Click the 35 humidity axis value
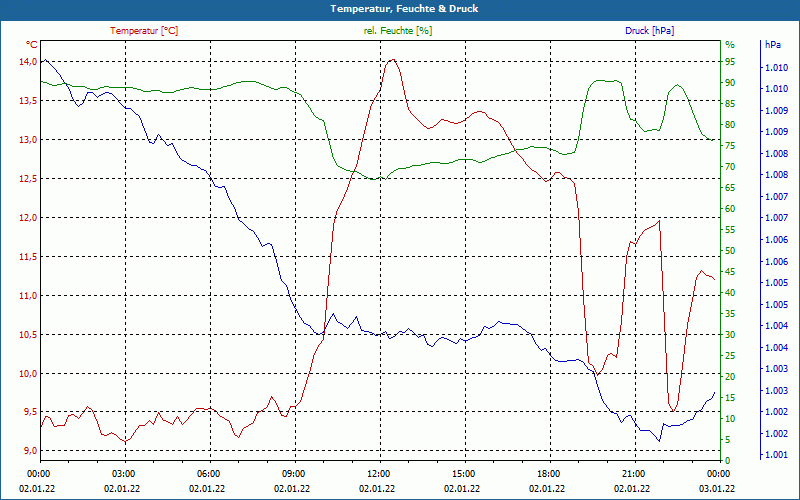The width and height of the screenshot is (800, 500). [730, 314]
